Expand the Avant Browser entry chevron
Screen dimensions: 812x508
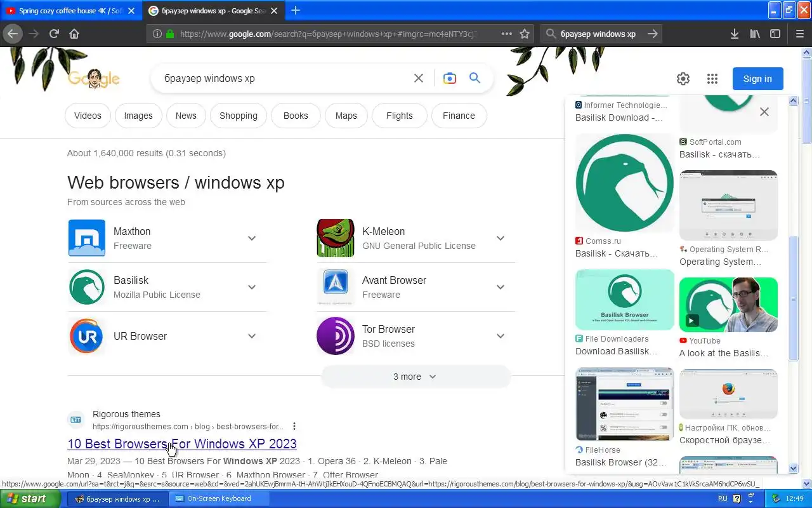(501, 287)
